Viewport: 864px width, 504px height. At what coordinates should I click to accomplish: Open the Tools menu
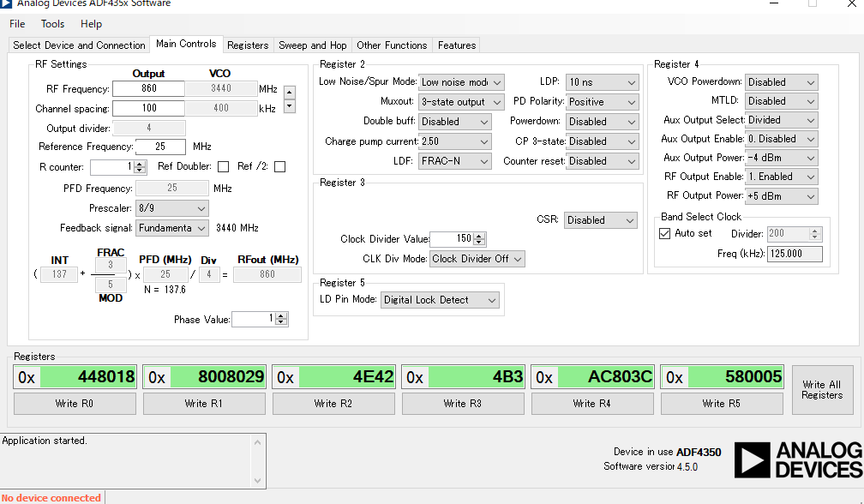click(x=52, y=24)
